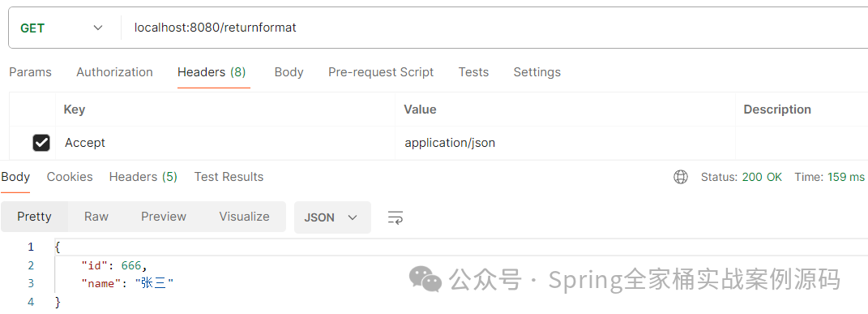Select the request Body tab
Screen dimensions: 868x314
click(289, 72)
